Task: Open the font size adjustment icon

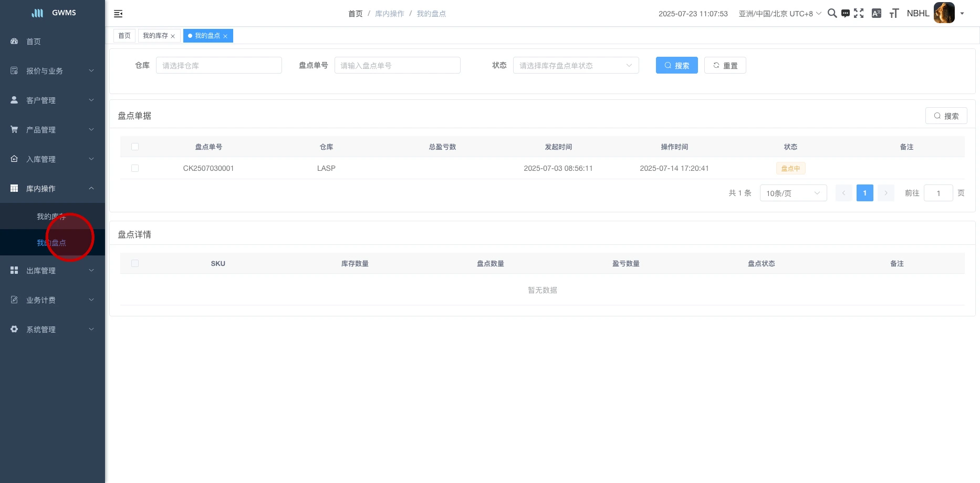Action: pos(894,14)
